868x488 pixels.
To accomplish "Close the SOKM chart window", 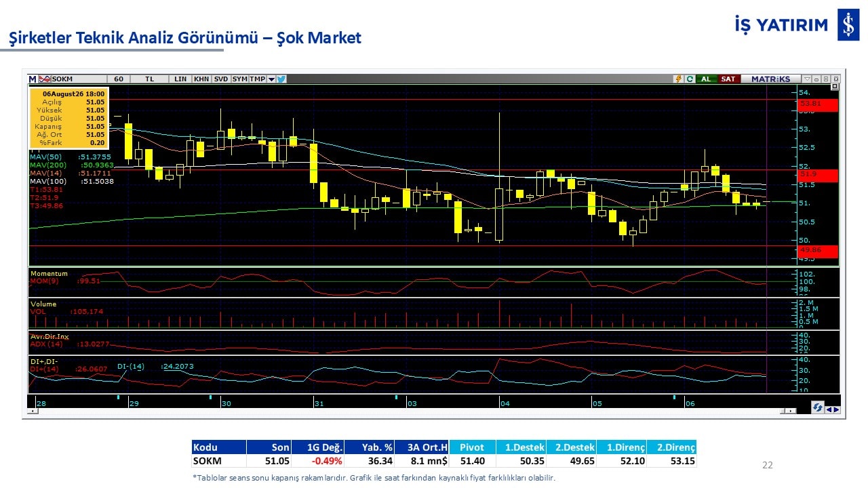I will 835,79.
